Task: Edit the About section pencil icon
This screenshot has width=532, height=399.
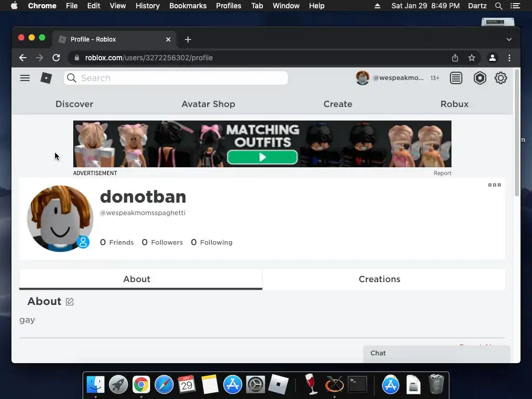Action: [x=70, y=302]
